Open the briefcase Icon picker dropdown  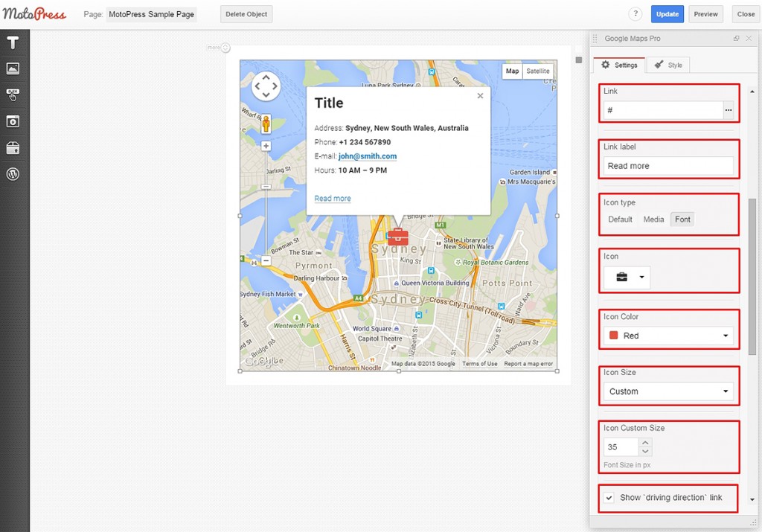coord(626,275)
